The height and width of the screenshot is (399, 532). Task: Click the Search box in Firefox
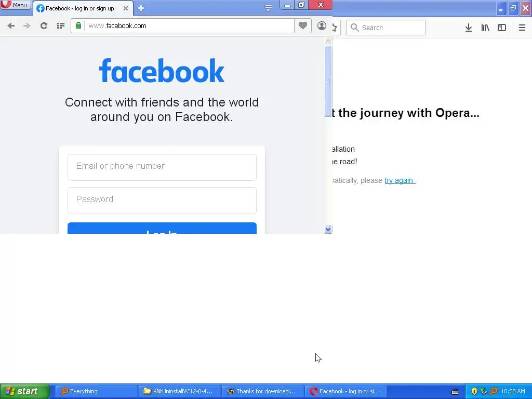coord(385,28)
